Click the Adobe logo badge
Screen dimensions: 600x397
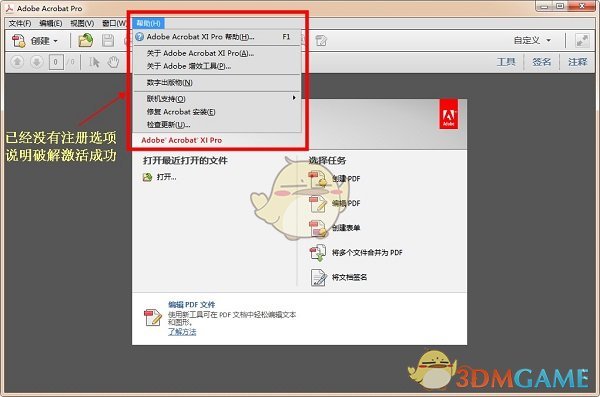tap(448, 114)
